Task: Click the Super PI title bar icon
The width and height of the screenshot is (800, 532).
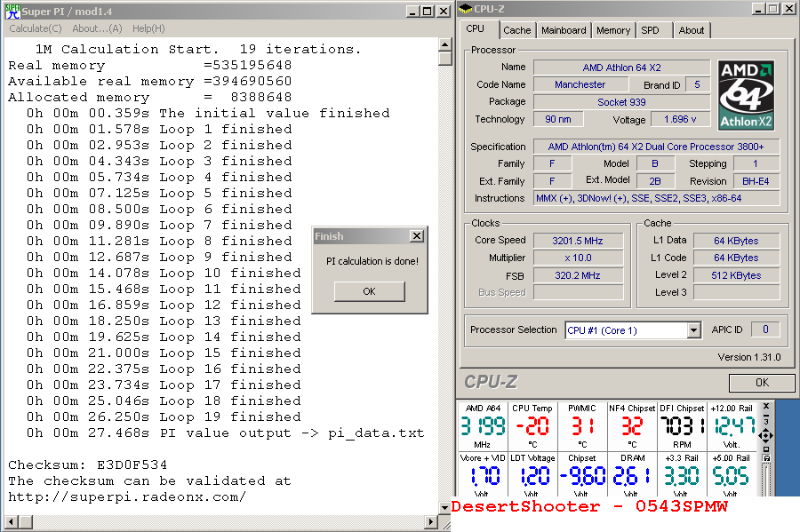Action: point(12,12)
